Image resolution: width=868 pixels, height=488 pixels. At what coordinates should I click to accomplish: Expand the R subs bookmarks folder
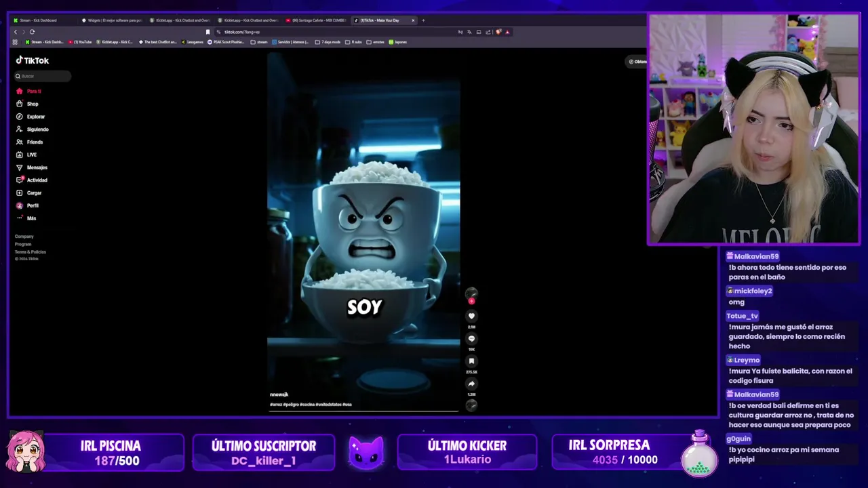pos(353,42)
